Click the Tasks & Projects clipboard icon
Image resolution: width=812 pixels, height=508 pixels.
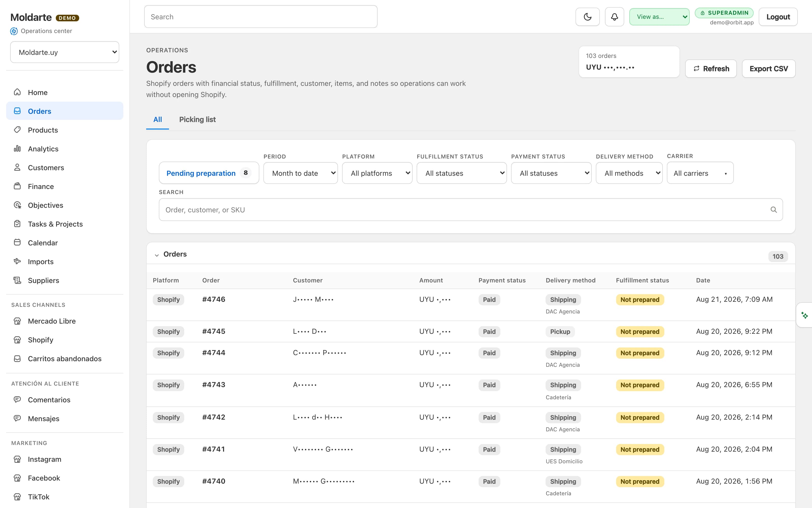pyautogui.click(x=17, y=224)
